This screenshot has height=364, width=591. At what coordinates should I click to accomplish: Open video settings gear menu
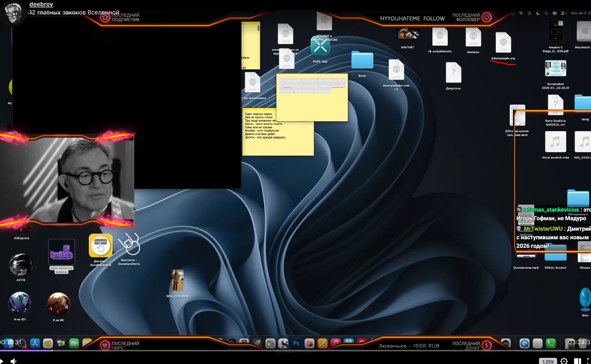click(x=564, y=361)
